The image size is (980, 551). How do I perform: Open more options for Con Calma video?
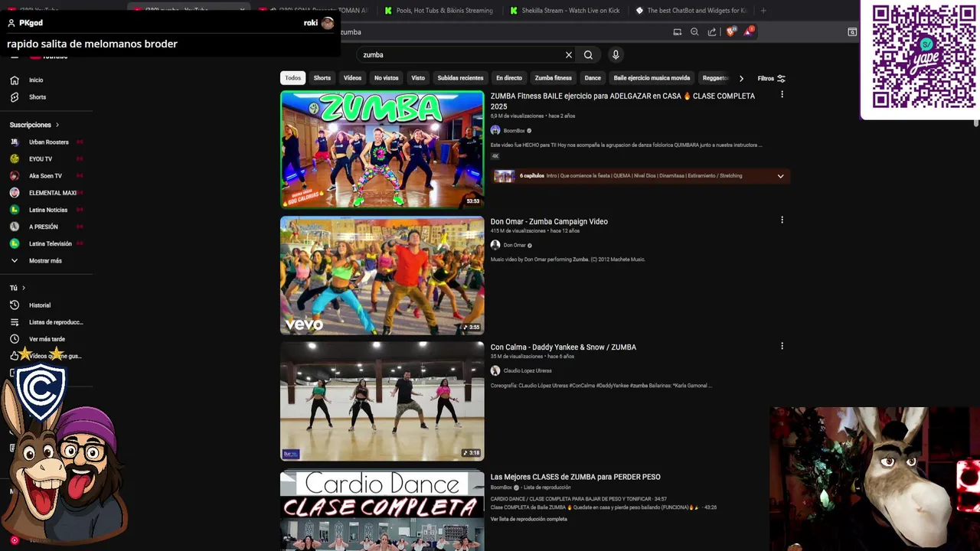pyautogui.click(x=782, y=346)
